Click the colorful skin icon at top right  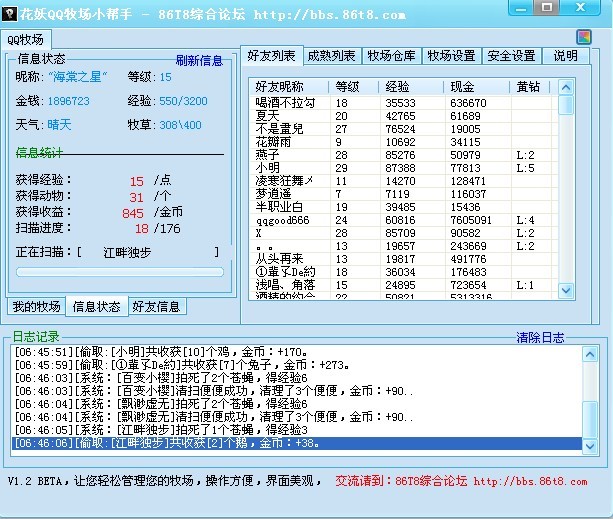pyautogui.click(x=584, y=38)
